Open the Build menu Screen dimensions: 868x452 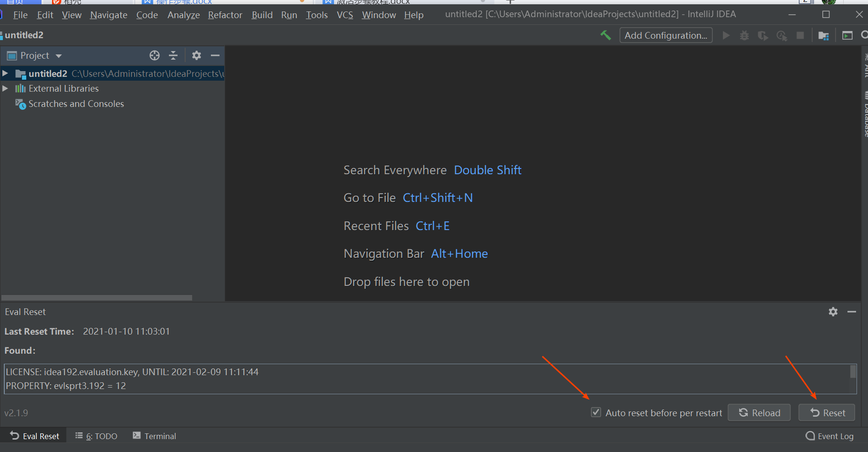[x=262, y=15]
